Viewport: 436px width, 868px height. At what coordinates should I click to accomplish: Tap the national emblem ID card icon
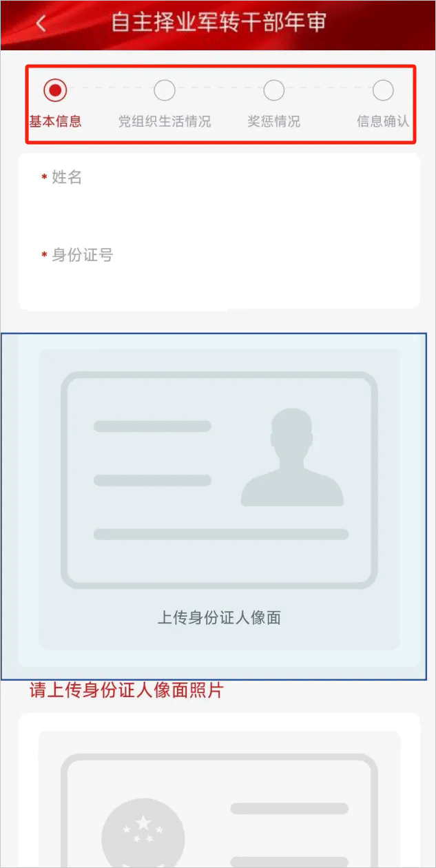point(219,812)
